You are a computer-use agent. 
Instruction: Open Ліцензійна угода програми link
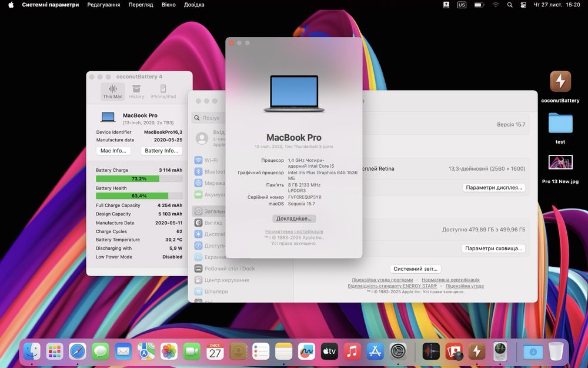tap(382, 280)
